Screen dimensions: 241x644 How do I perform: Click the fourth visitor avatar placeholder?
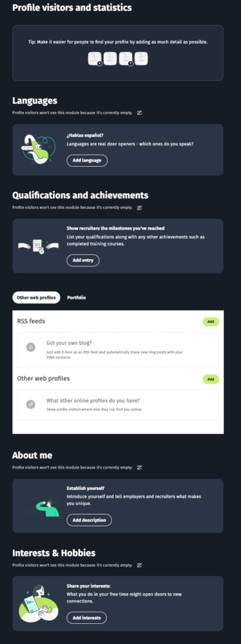point(141,58)
